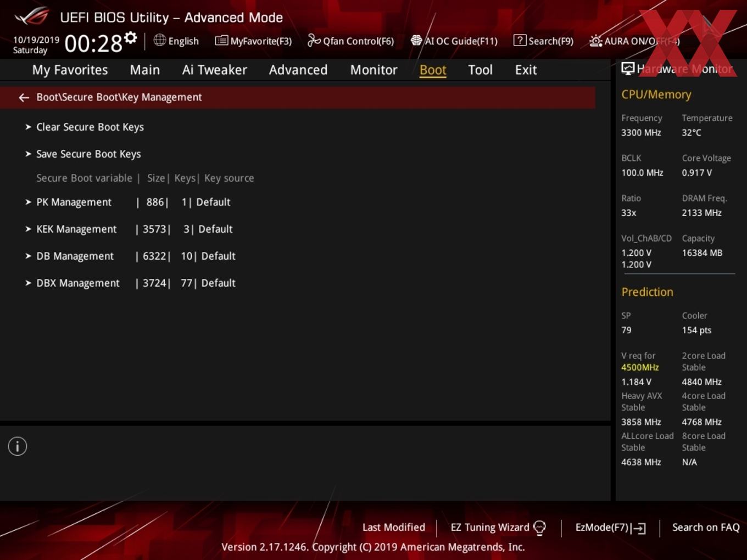The image size is (747, 560).
Task: Select Save Secure Boot Keys entry
Action: pyautogui.click(x=88, y=154)
